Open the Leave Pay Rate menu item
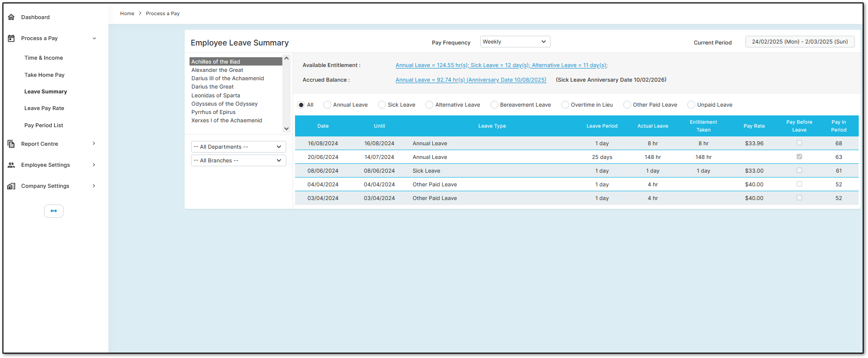This screenshot has width=868, height=358. click(x=44, y=108)
